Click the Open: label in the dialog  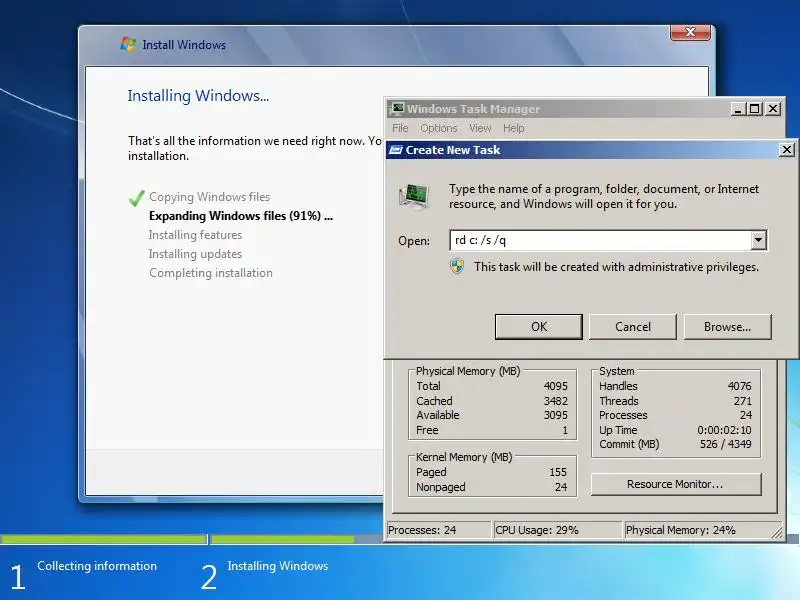click(x=414, y=241)
